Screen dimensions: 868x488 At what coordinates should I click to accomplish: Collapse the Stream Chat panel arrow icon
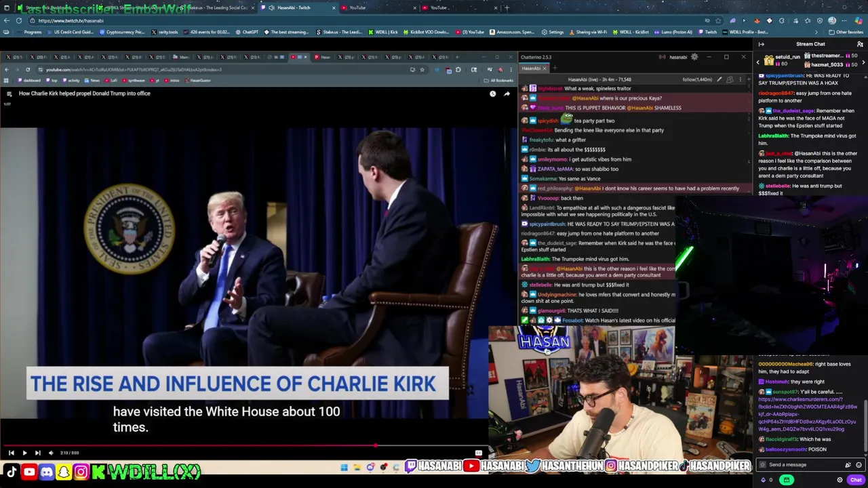(761, 44)
